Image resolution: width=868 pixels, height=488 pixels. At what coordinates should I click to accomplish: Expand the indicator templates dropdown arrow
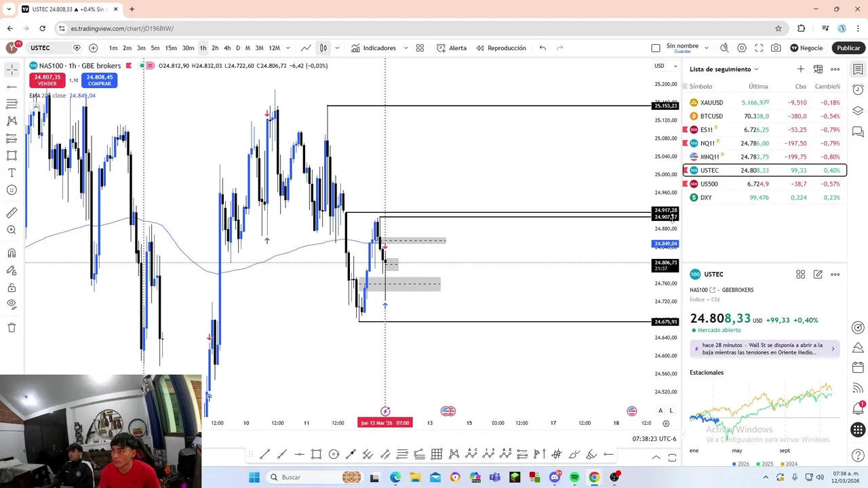406,48
